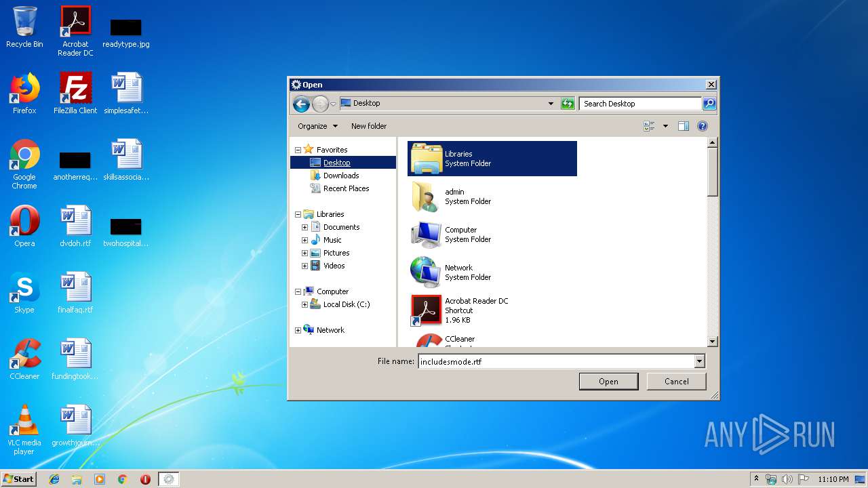Collapse the Computer tree group
This screenshot has height=488, width=868.
click(x=298, y=291)
